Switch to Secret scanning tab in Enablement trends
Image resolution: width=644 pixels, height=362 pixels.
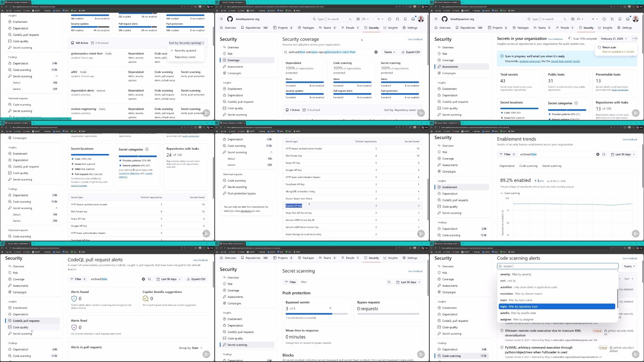(x=551, y=166)
